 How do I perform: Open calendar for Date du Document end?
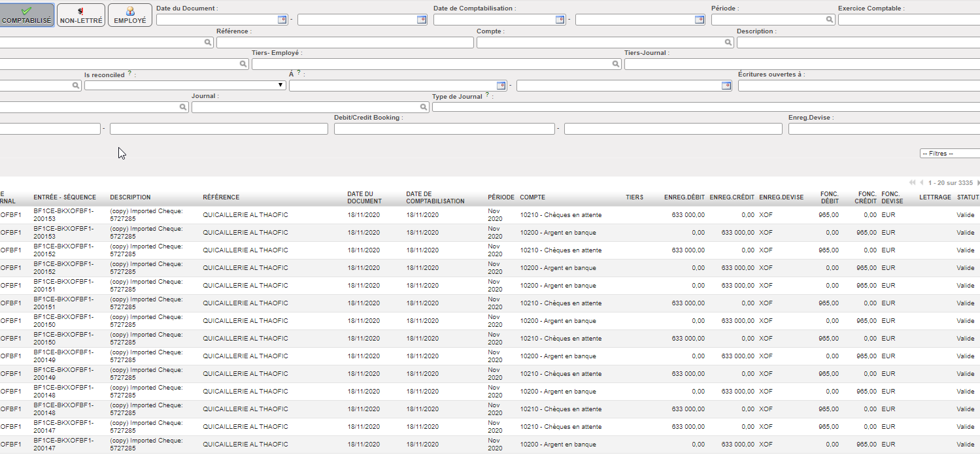pyautogui.click(x=422, y=20)
